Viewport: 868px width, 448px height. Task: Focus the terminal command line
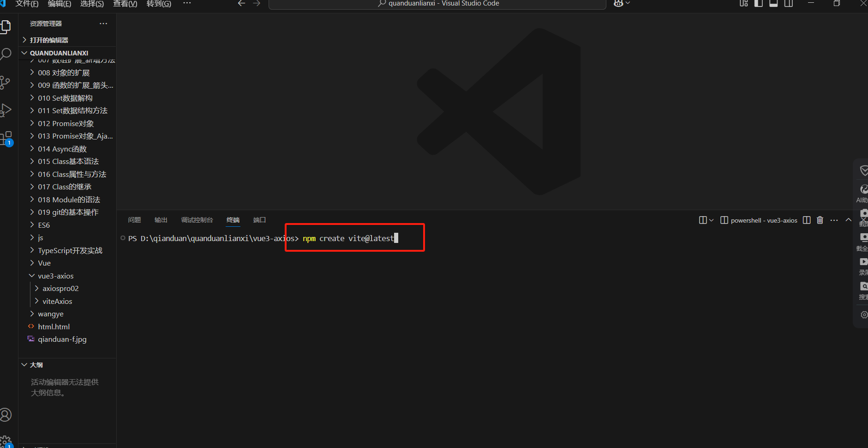(x=350, y=238)
